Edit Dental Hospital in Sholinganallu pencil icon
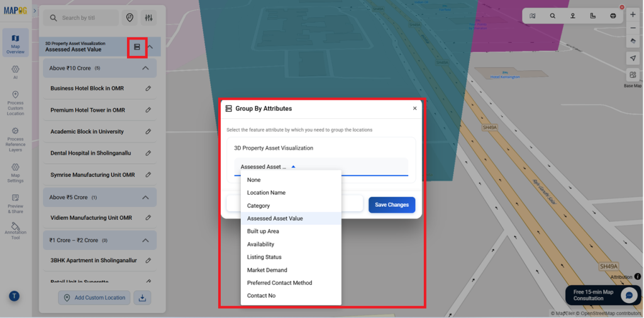This screenshot has height=318, width=644. [x=148, y=153]
